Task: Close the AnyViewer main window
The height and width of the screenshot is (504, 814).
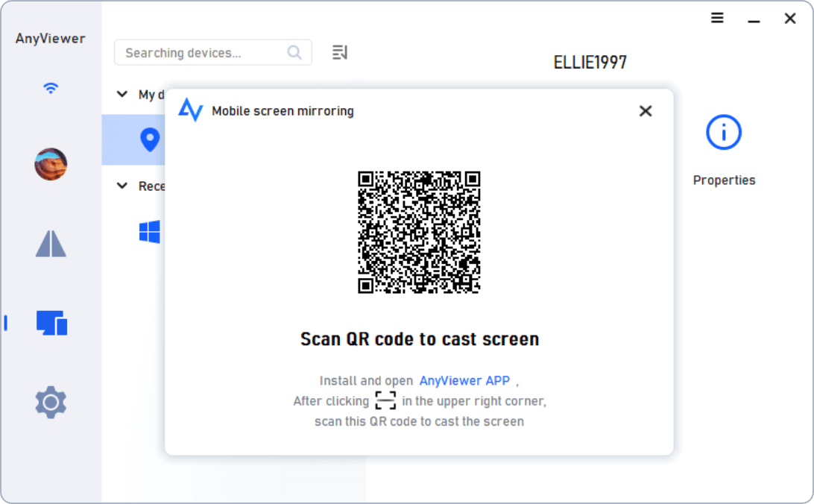Action: (790, 19)
